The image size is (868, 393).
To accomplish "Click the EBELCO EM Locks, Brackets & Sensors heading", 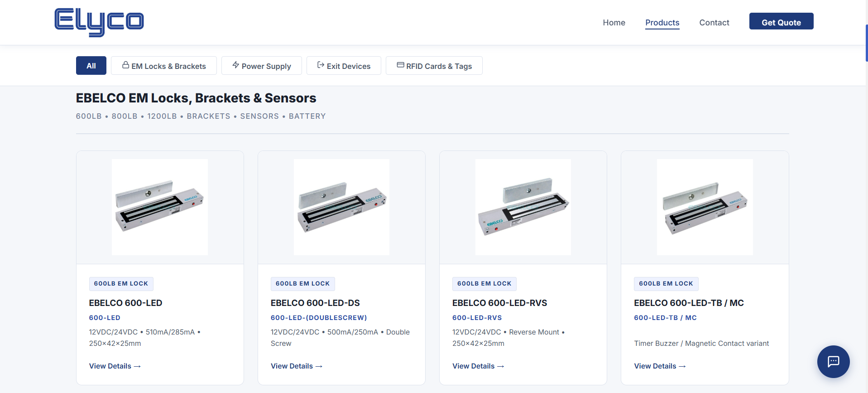I will pos(196,98).
